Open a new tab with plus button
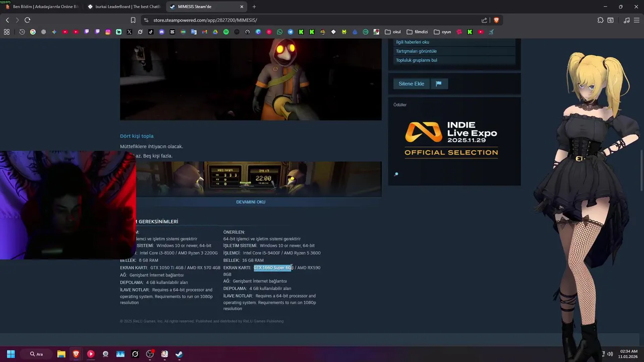 click(254, 7)
